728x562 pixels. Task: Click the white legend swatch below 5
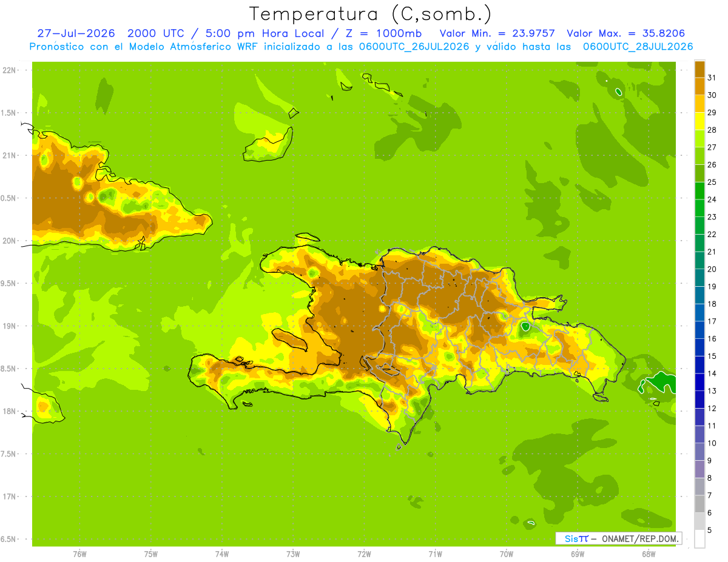coord(699,539)
